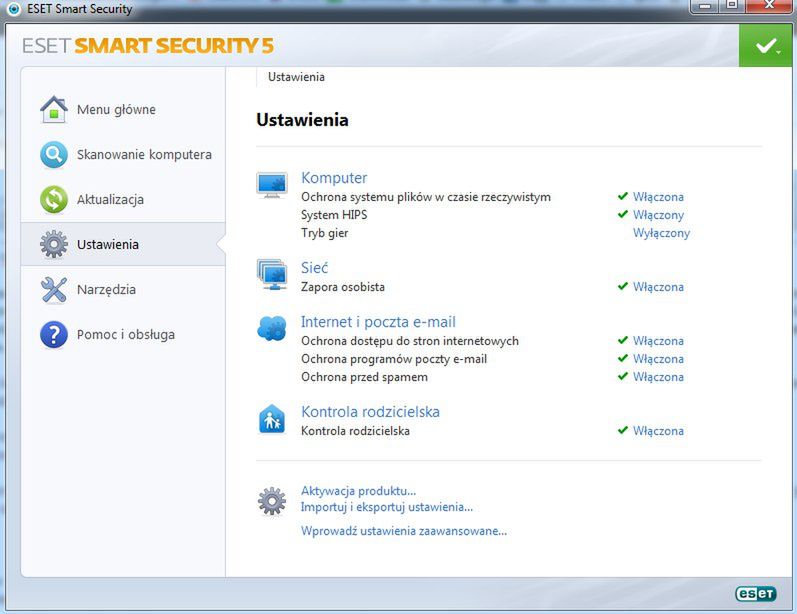Click the ESET SMART SECURITY 5 logo text

(148, 46)
